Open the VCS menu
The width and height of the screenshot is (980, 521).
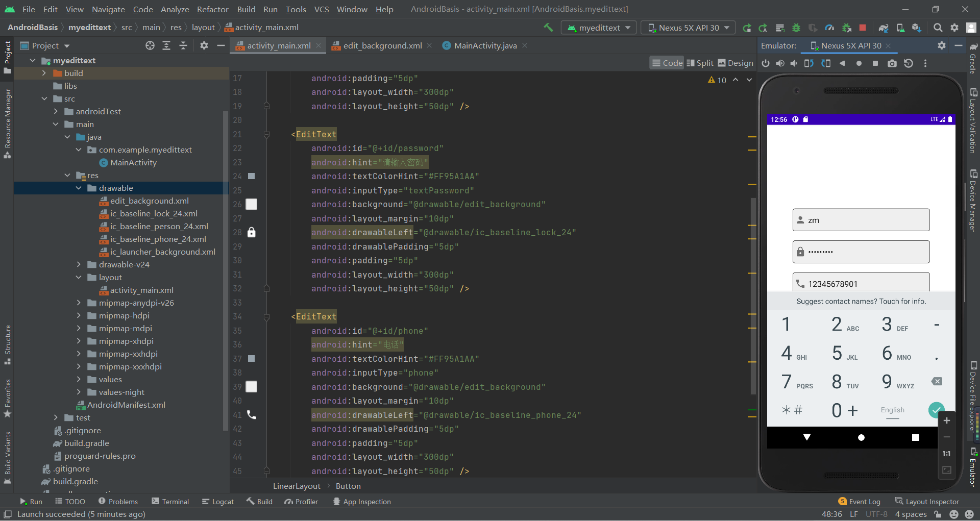click(x=322, y=9)
